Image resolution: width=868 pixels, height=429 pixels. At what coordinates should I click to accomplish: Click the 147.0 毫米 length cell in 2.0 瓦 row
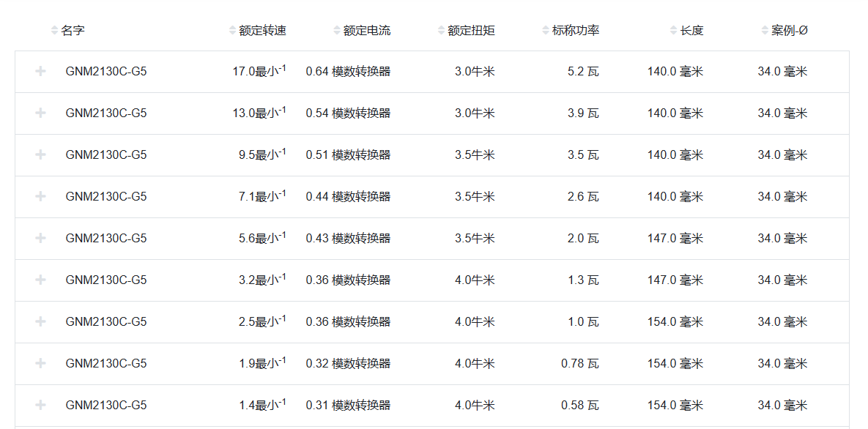tap(675, 239)
